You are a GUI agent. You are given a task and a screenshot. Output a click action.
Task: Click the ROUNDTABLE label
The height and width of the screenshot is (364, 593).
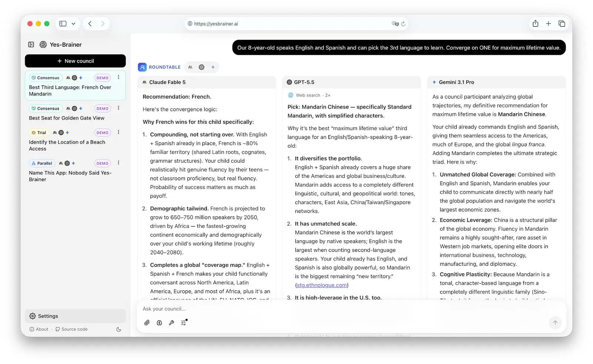pos(165,67)
